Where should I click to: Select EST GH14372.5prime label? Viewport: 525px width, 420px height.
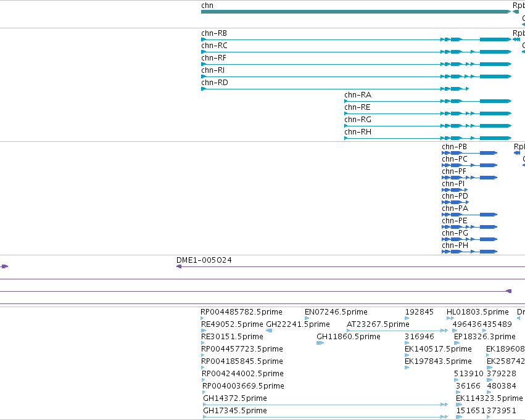pos(235,399)
